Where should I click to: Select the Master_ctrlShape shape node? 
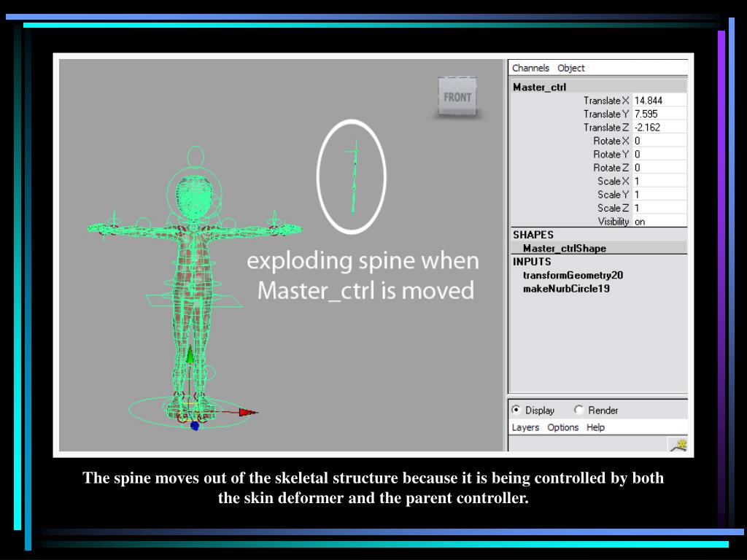click(x=564, y=248)
